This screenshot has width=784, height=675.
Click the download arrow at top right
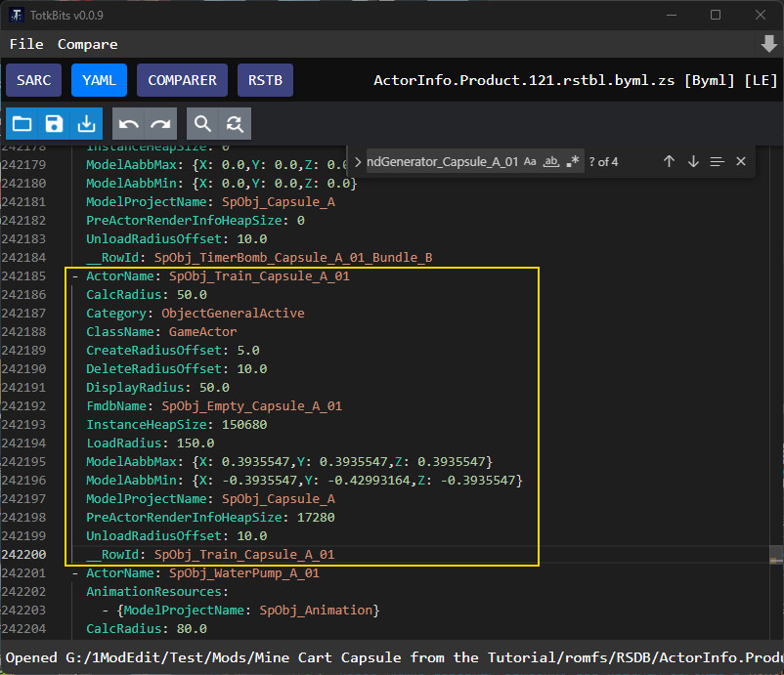pos(766,43)
